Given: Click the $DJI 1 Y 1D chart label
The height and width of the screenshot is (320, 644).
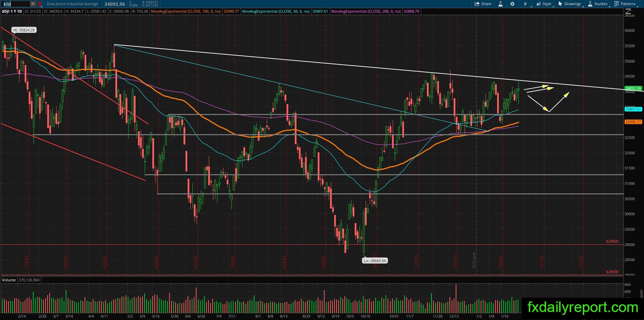Looking at the screenshot, I should pos(12,11).
